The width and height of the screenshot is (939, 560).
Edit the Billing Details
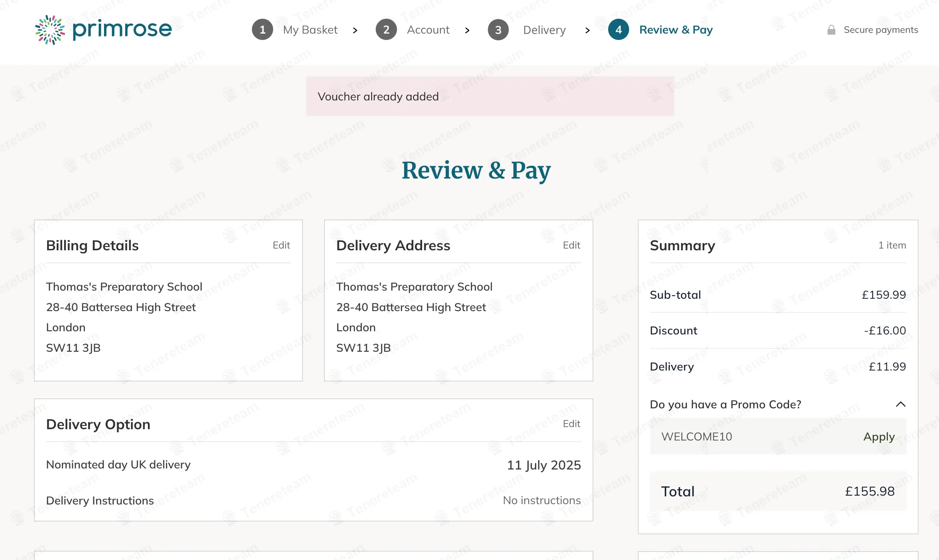[x=281, y=245]
